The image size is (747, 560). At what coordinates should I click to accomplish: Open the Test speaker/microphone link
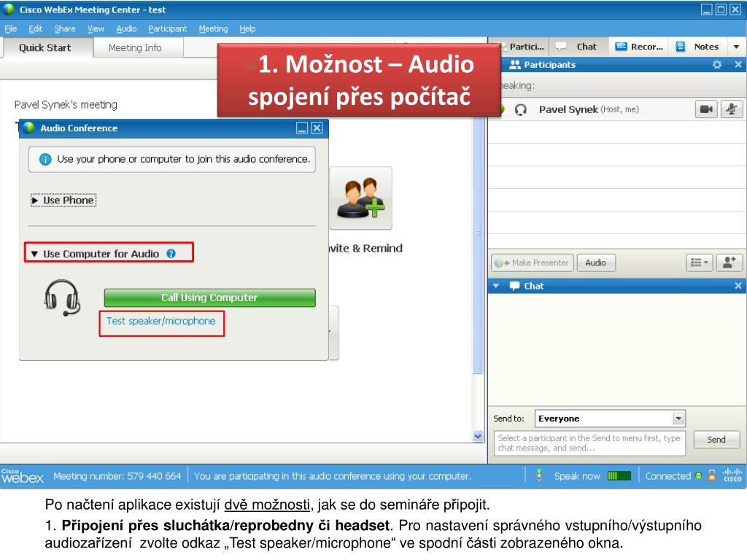click(x=160, y=321)
